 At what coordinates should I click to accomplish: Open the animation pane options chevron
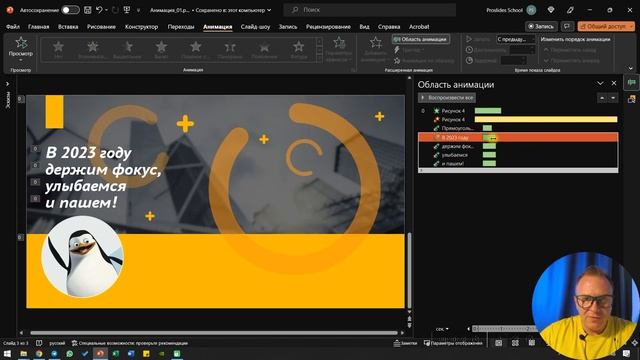click(x=600, y=83)
